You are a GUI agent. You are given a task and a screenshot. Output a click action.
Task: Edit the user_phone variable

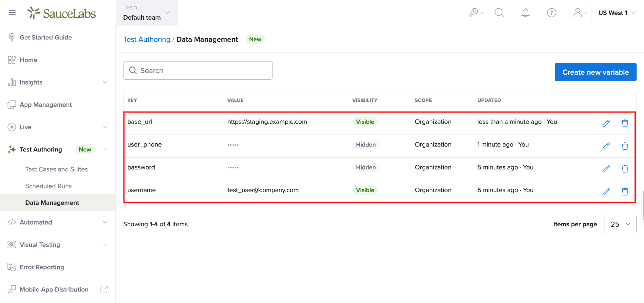coord(606,146)
